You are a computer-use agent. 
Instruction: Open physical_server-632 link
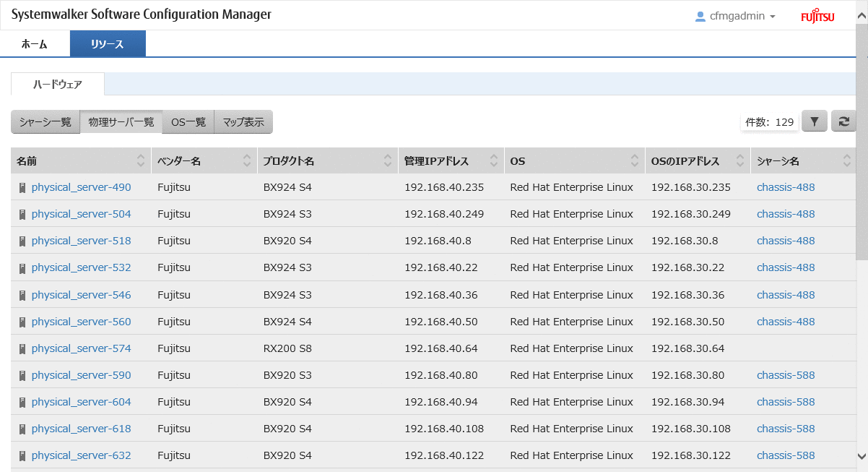click(x=82, y=455)
